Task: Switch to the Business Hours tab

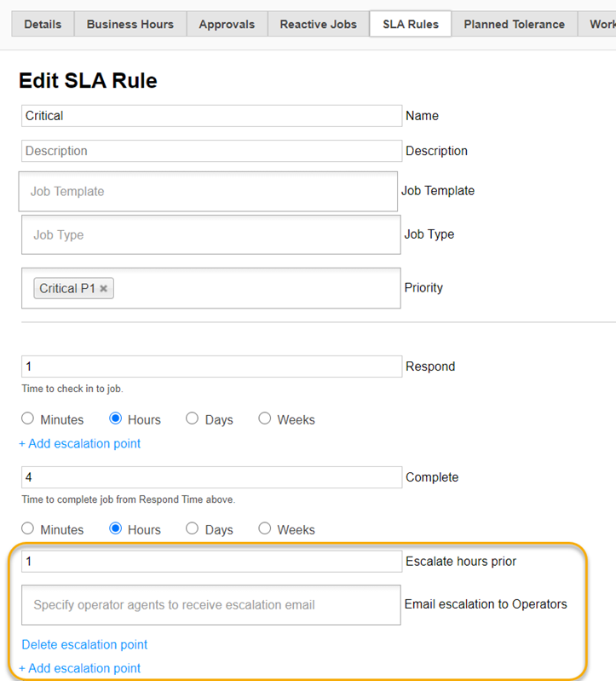Action: pyautogui.click(x=130, y=24)
